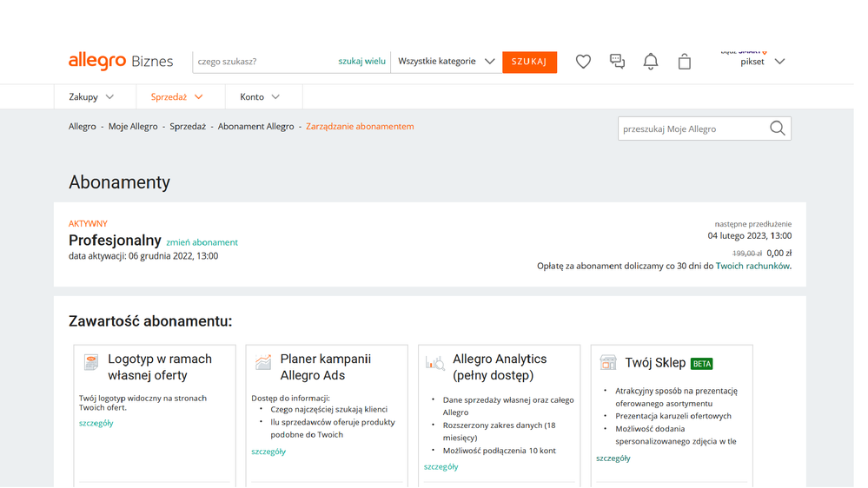
Task: Click the crossed-out 199,00 zł price
Action: pyautogui.click(x=746, y=254)
